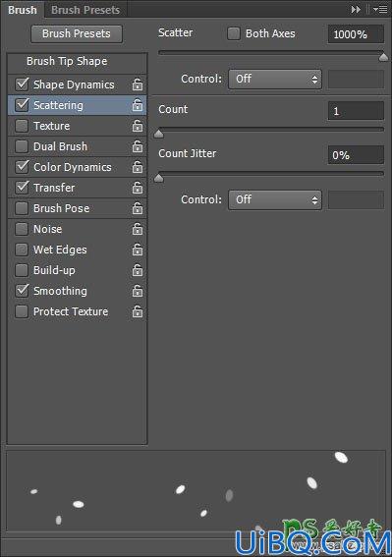Open the Count Jitter Control dropdown
The image size is (392, 557).
(275, 200)
